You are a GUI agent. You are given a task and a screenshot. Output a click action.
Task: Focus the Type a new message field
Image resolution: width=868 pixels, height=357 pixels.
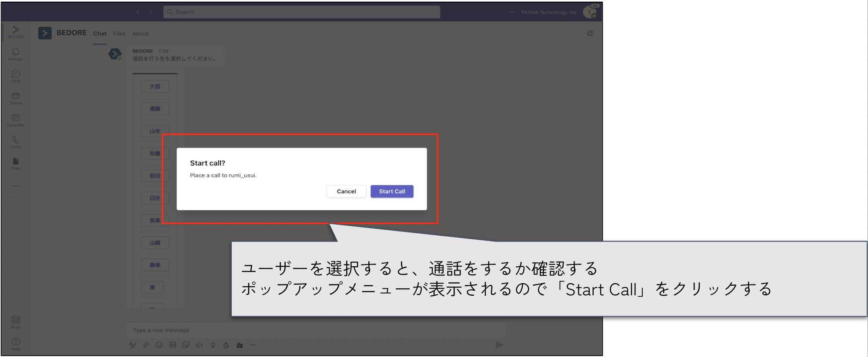click(x=316, y=330)
